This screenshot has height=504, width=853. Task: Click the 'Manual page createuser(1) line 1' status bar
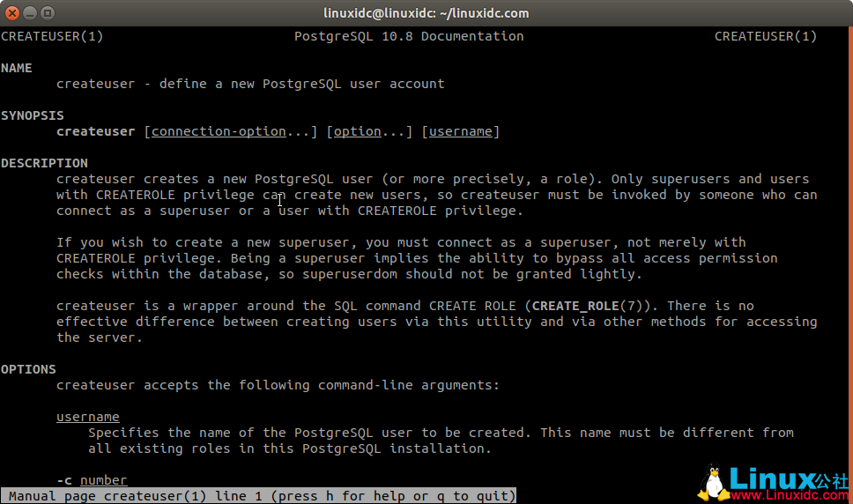pos(259,496)
